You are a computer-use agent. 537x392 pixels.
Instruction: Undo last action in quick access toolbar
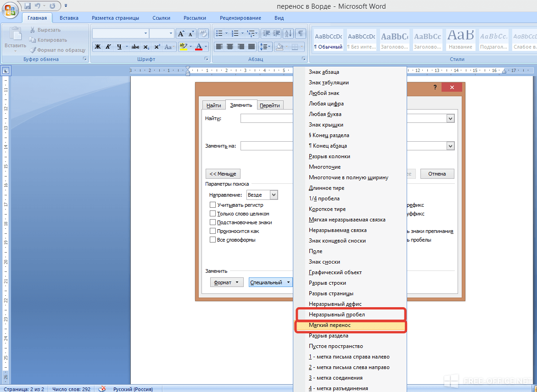38,6
